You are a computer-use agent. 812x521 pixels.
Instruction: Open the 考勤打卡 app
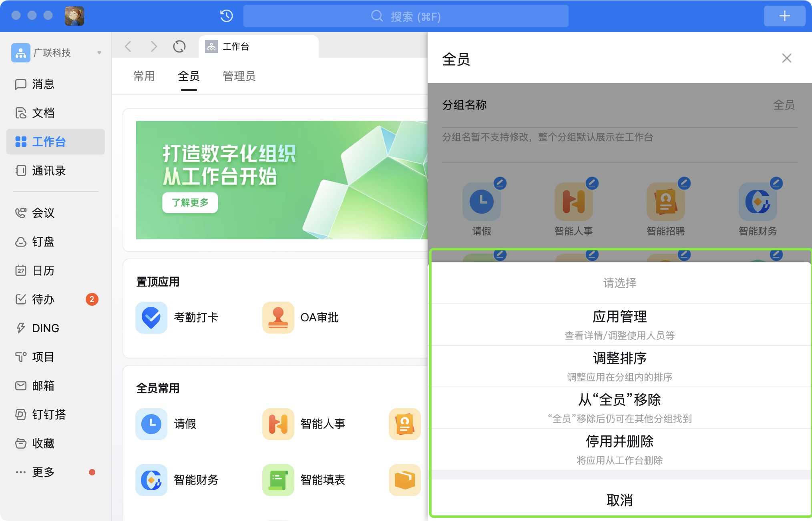pos(177,318)
